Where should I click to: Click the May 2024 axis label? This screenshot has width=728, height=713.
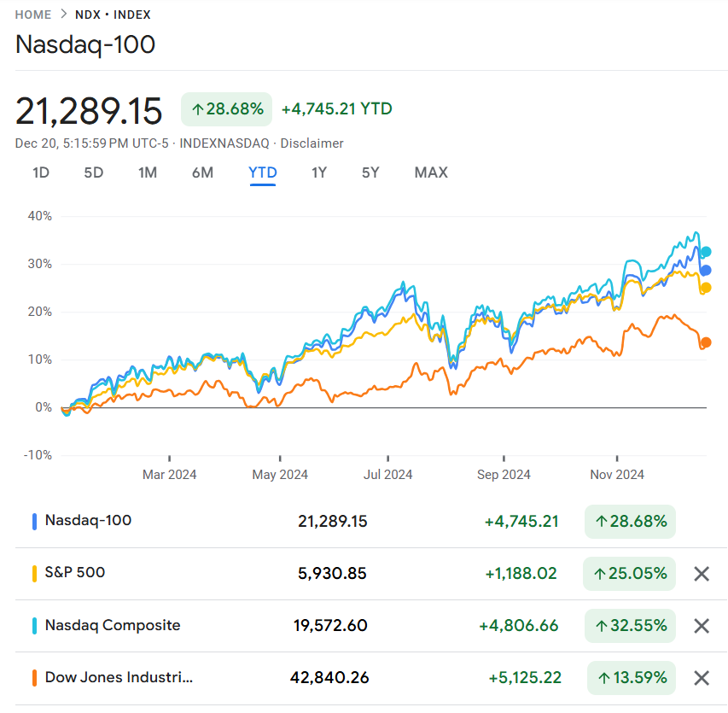(x=280, y=475)
